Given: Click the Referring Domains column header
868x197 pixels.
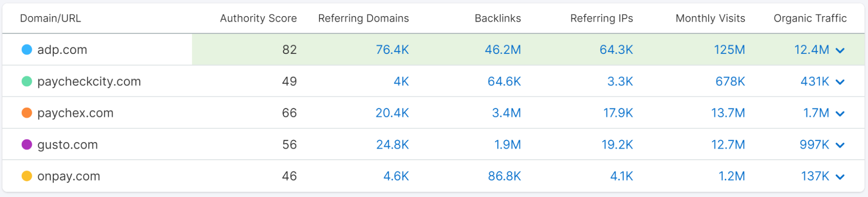Looking at the screenshot, I should tap(363, 18).
